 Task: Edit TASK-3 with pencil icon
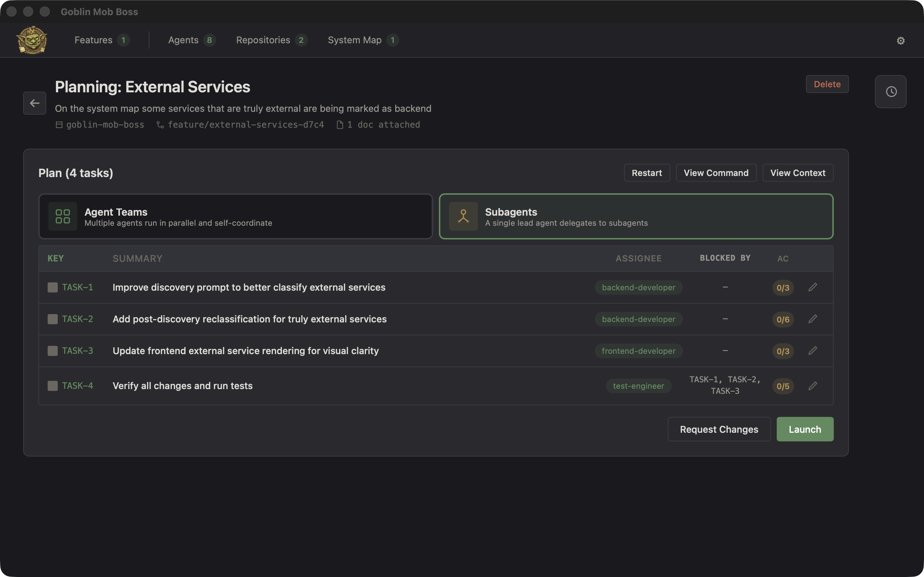812,351
